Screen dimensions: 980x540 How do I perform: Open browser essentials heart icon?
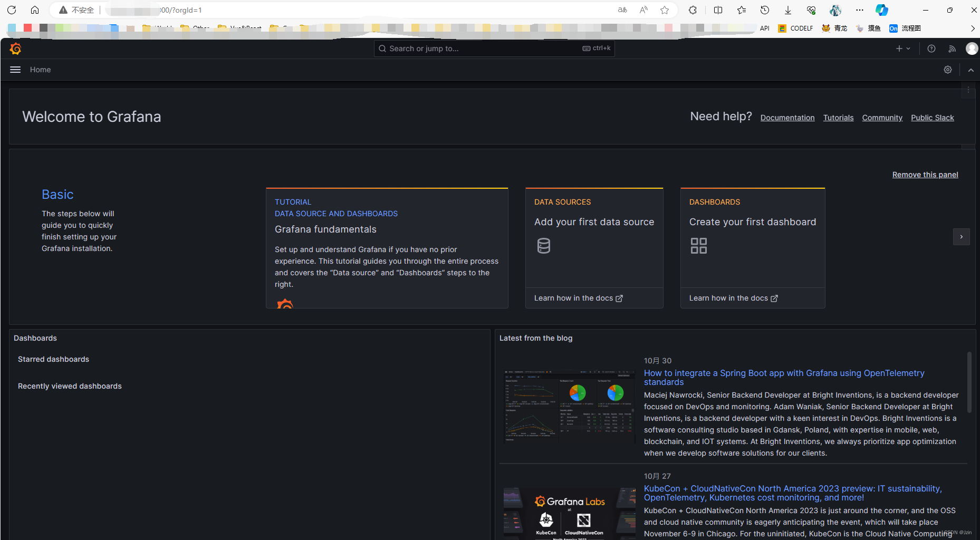pos(811,10)
